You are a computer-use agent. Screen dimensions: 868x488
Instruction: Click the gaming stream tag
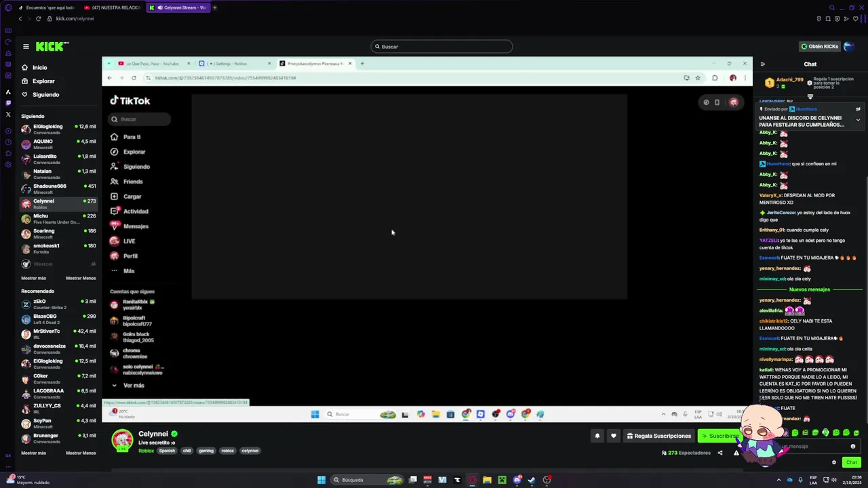[x=206, y=451]
